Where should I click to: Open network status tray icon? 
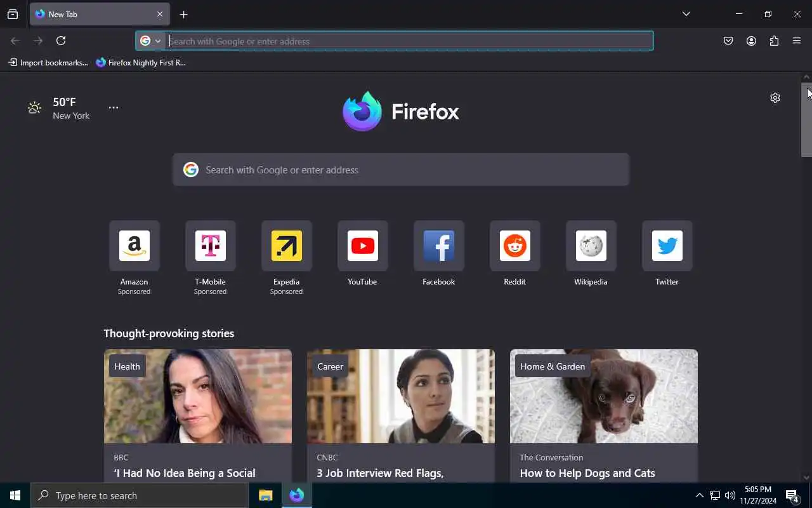point(714,495)
